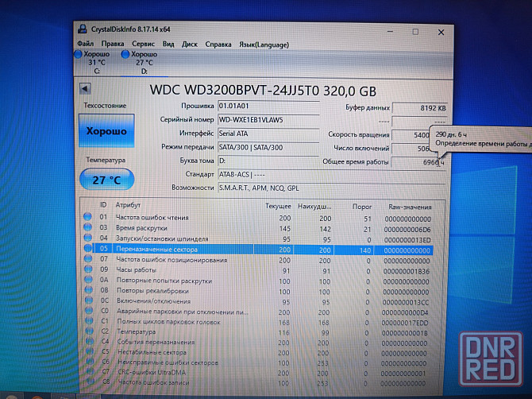Click status icon for attribute C4
The height and width of the screenshot is (399, 532).
coord(90,341)
